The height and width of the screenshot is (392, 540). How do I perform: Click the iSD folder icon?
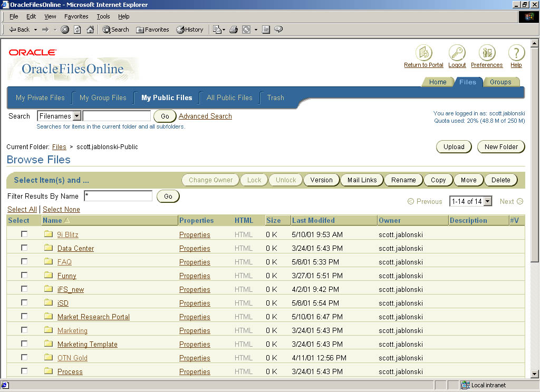point(49,303)
